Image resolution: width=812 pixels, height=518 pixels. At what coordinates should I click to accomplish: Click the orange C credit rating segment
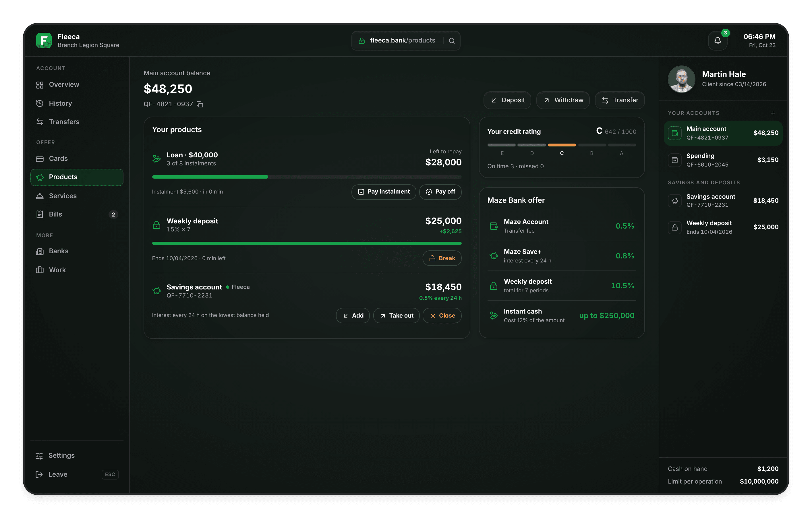tap(562, 145)
